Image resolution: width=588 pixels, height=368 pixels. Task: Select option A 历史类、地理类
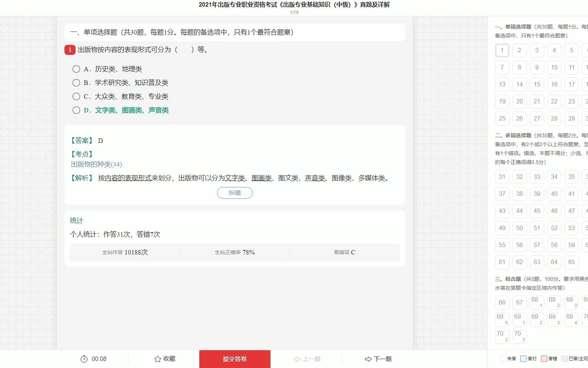(x=76, y=69)
